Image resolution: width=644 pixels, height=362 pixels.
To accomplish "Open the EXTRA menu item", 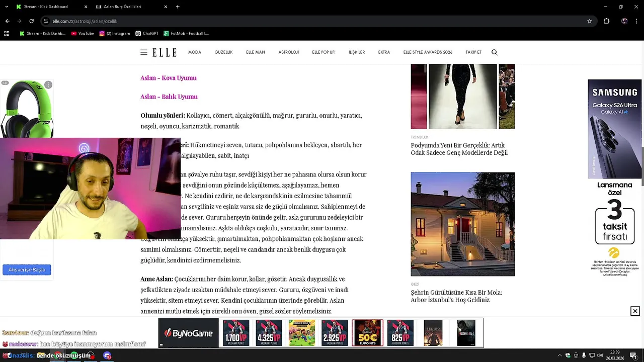I will click(x=384, y=52).
